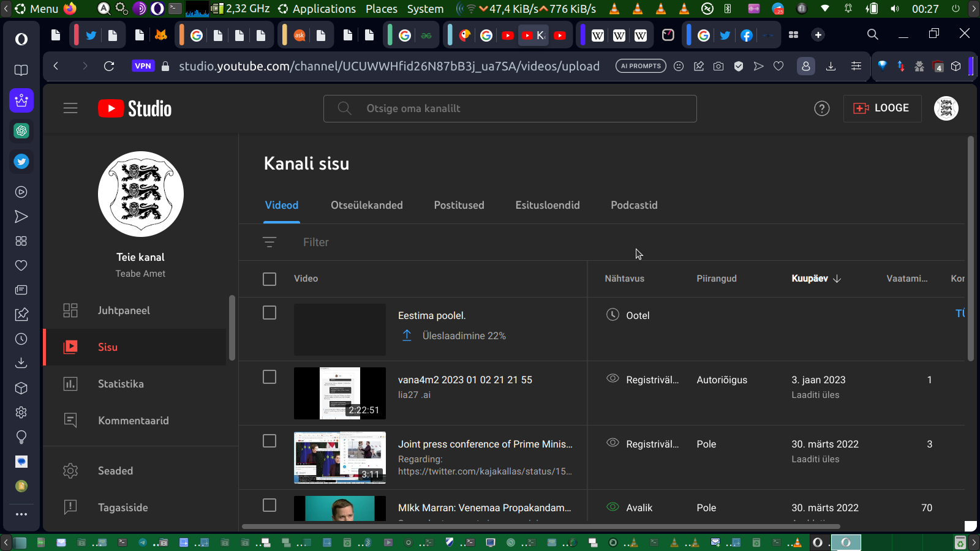The image size is (980, 551).
Task: Click the horizontal scrollbar under the video table
Action: (540, 527)
